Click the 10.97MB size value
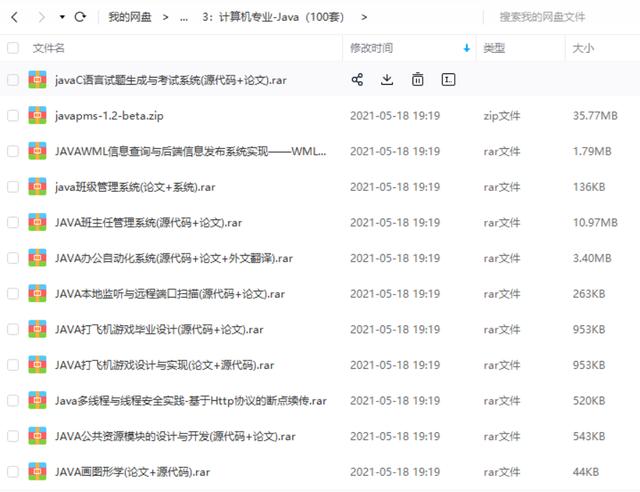 [x=595, y=223]
